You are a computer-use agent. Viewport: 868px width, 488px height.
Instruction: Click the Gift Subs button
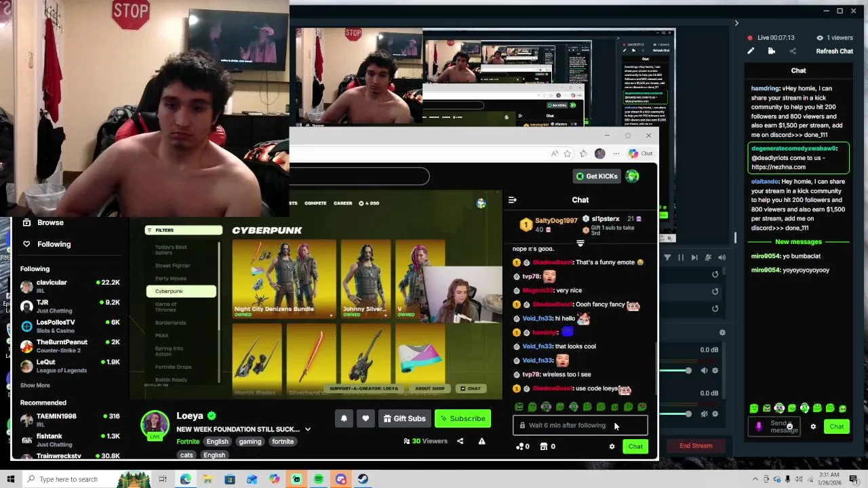pos(404,418)
